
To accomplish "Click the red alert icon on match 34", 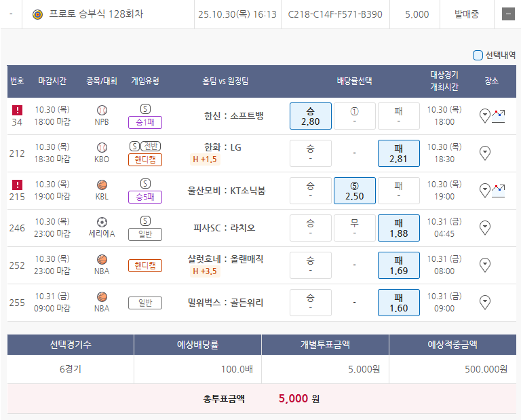I will pyautogui.click(x=17, y=110).
